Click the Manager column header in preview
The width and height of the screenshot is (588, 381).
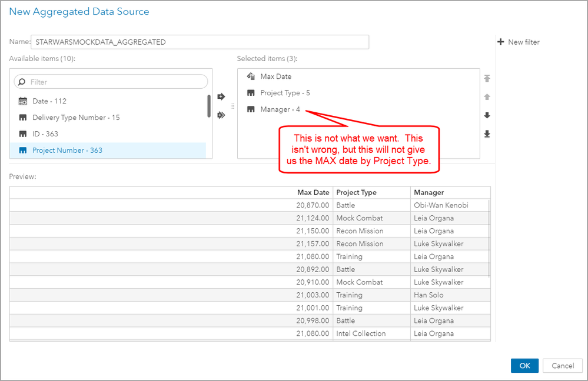coord(428,192)
